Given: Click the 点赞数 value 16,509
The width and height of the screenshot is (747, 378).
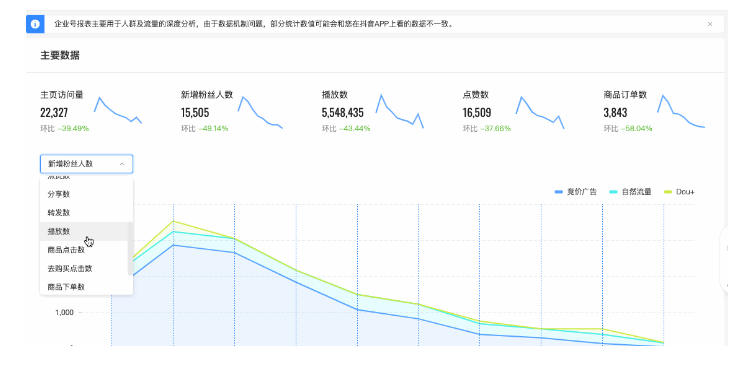Looking at the screenshot, I should pyautogui.click(x=477, y=112).
